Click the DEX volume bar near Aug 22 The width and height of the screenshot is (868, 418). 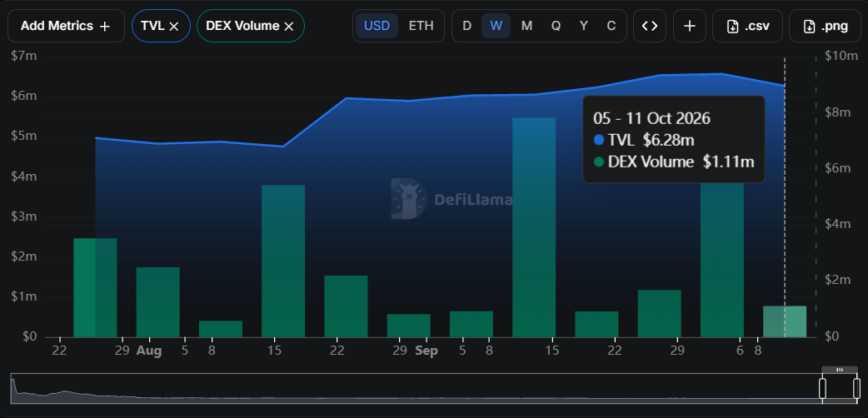pos(346,306)
